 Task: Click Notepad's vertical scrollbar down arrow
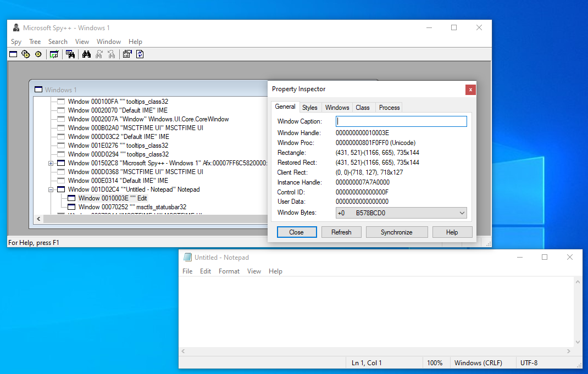click(578, 342)
